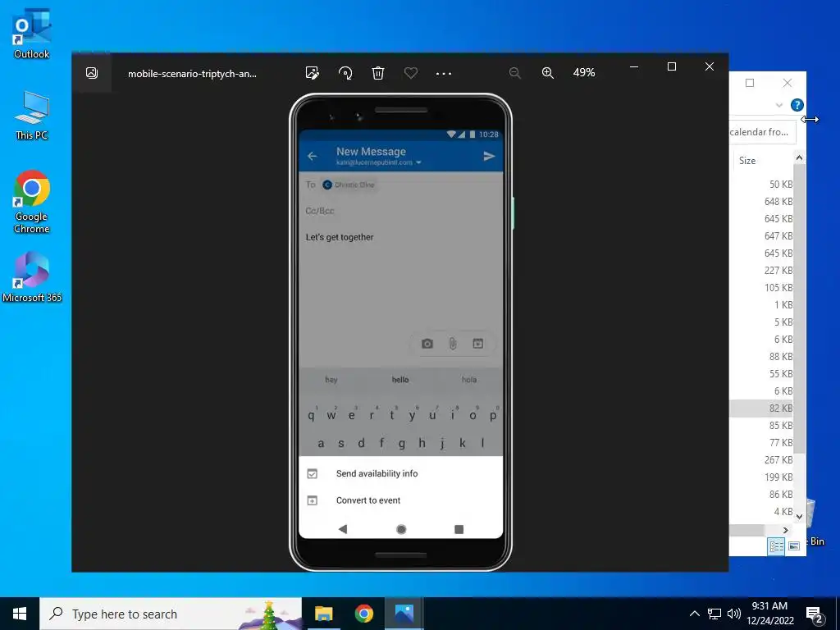
Task: Open Chrome from the taskbar
Action: (363, 614)
